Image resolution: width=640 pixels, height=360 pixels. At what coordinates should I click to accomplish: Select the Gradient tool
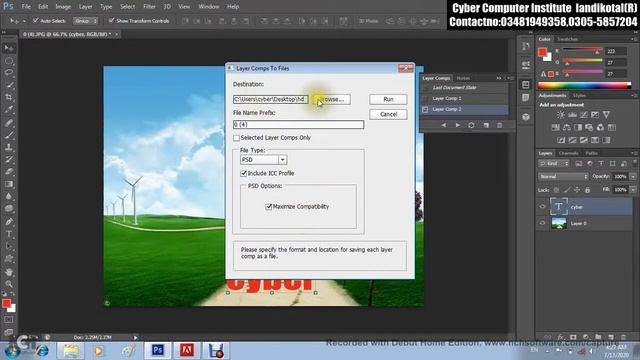click(x=9, y=184)
